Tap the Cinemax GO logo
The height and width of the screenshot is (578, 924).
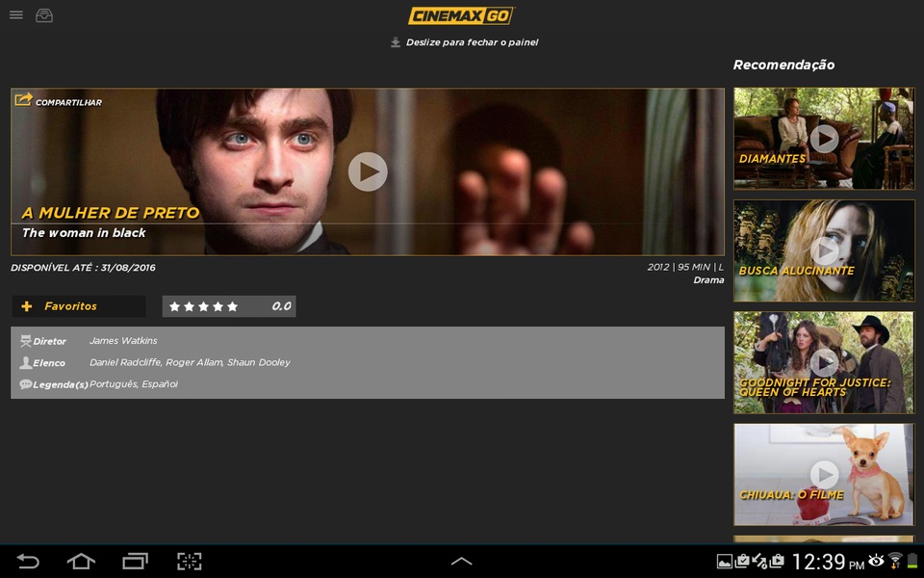pos(461,15)
